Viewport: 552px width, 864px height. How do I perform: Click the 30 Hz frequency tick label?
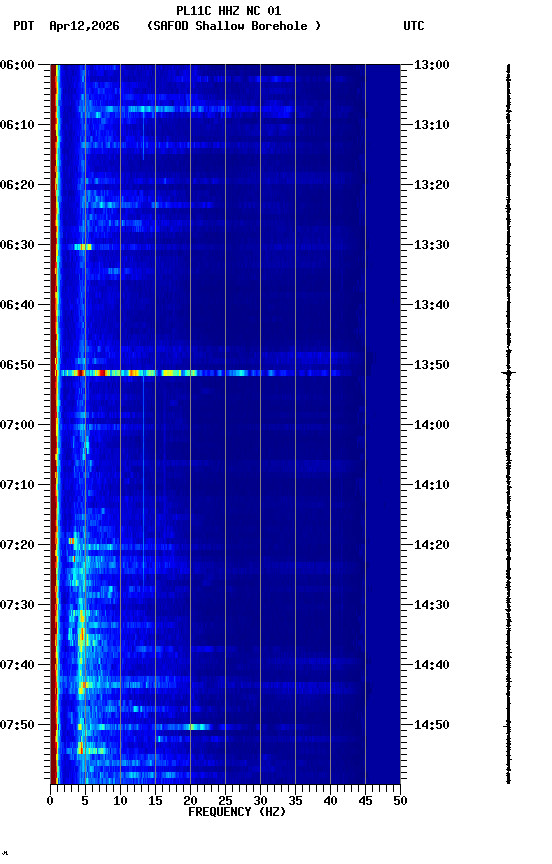pos(260,801)
